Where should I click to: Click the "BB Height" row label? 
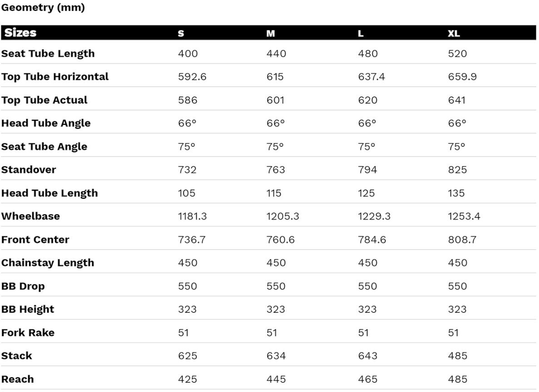tap(28, 309)
